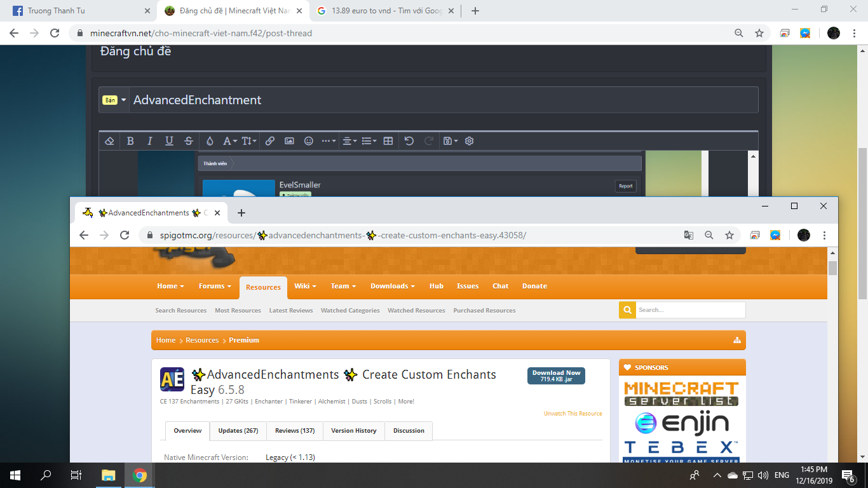Toggle underline text formatting

[x=169, y=141]
